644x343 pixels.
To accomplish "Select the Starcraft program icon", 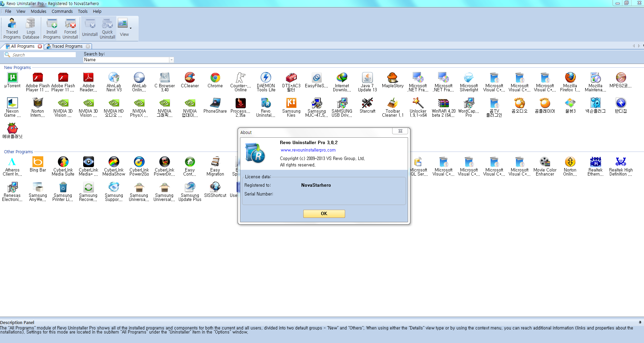I will (x=367, y=106).
